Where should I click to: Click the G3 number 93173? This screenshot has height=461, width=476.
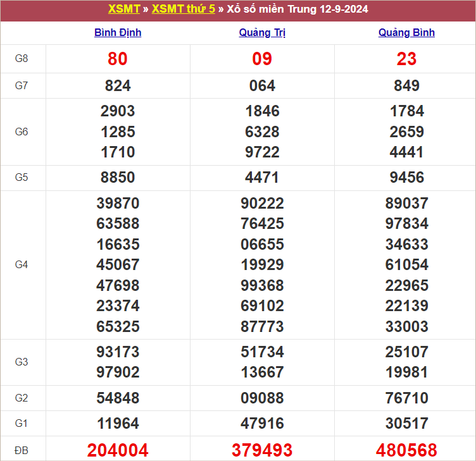click(118, 352)
